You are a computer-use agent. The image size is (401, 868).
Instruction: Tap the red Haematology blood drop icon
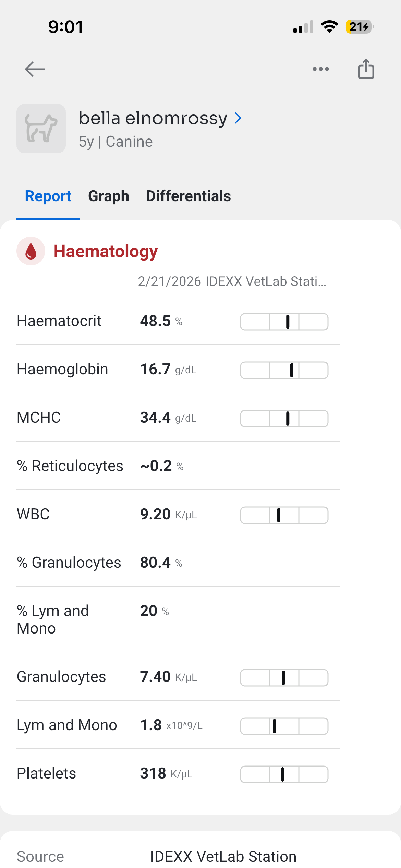[x=31, y=251]
